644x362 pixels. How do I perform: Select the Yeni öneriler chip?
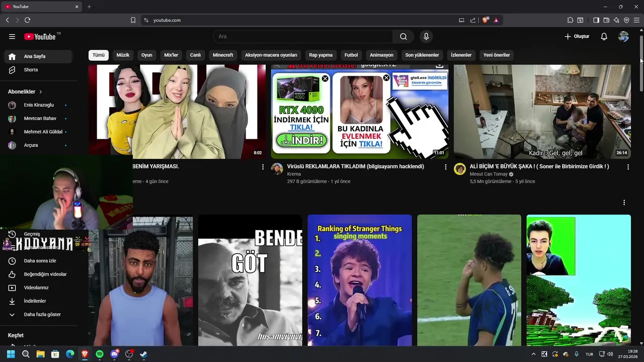(497, 55)
